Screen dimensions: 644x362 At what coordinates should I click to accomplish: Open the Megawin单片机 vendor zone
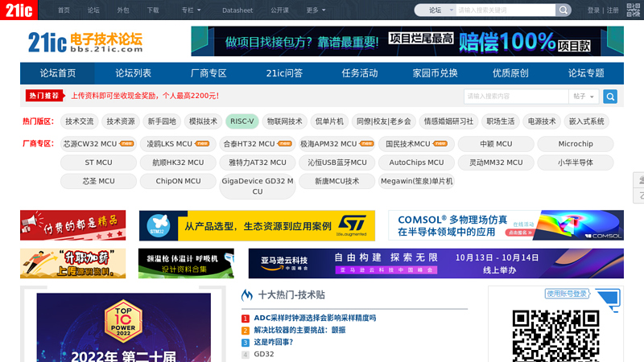416,181
